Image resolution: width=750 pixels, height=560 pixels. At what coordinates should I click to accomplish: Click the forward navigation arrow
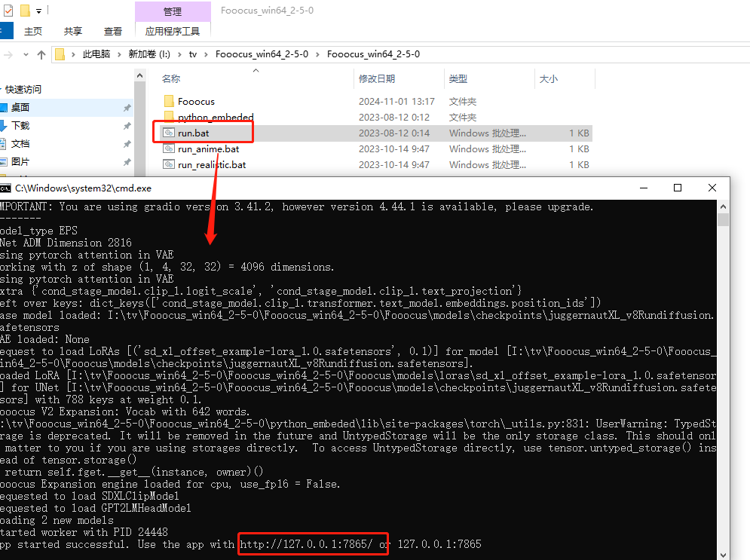[x=8, y=54]
